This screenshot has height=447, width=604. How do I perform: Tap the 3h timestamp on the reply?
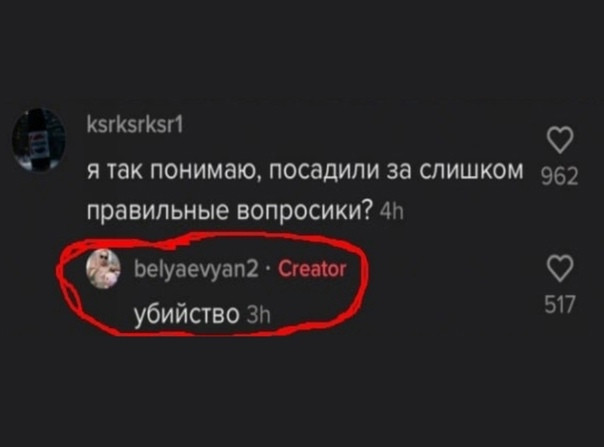pos(258,316)
